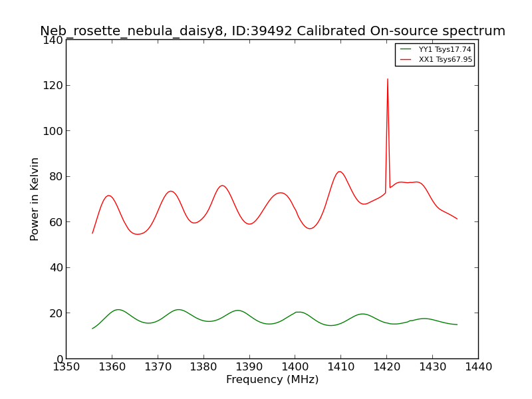Click the 'Power in Kelvin' y-axis label
The width and height of the screenshot is (532, 399).
[34, 199]
